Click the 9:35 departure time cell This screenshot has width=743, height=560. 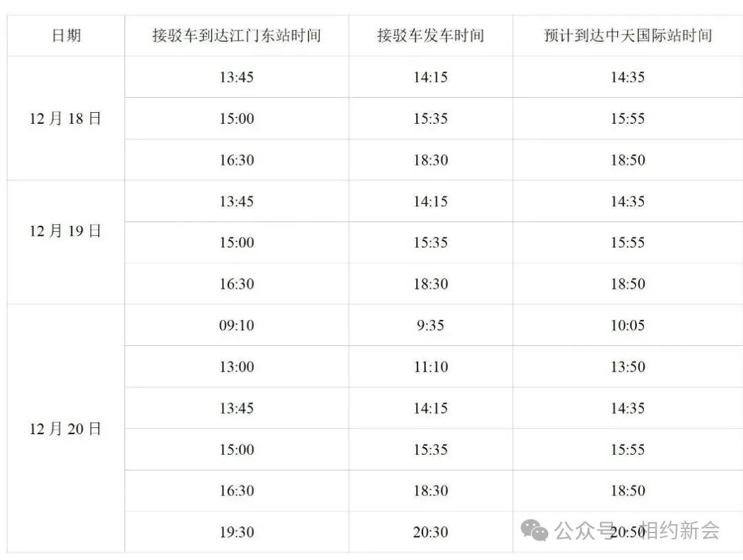pyautogui.click(x=431, y=325)
